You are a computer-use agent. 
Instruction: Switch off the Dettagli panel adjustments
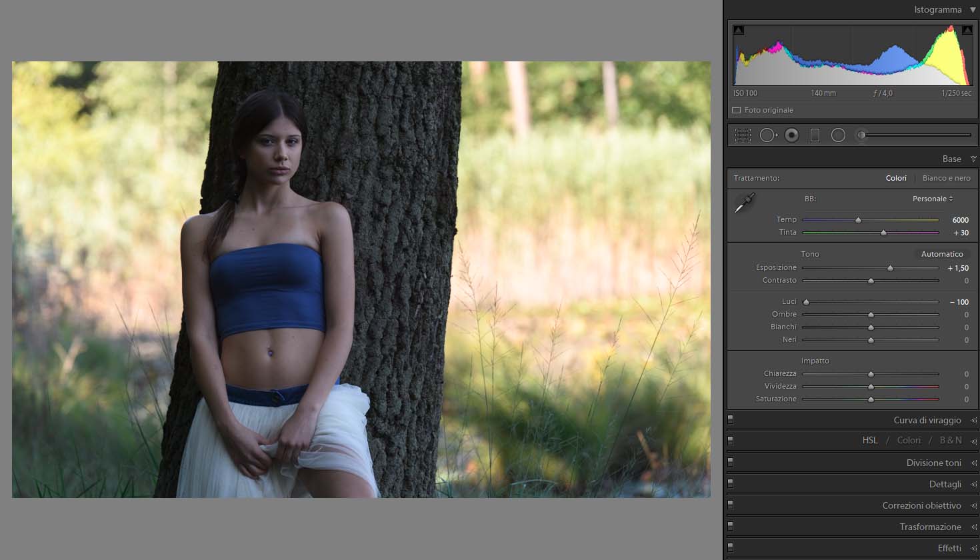point(731,484)
